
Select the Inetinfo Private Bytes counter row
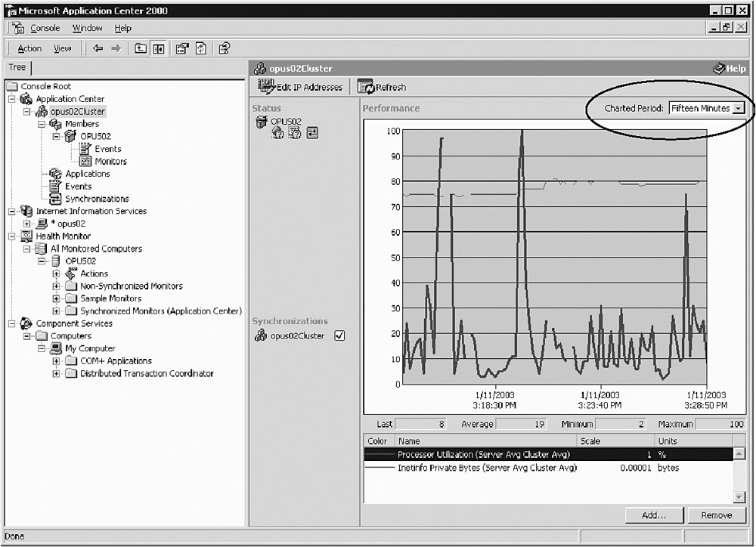pos(487,468)
